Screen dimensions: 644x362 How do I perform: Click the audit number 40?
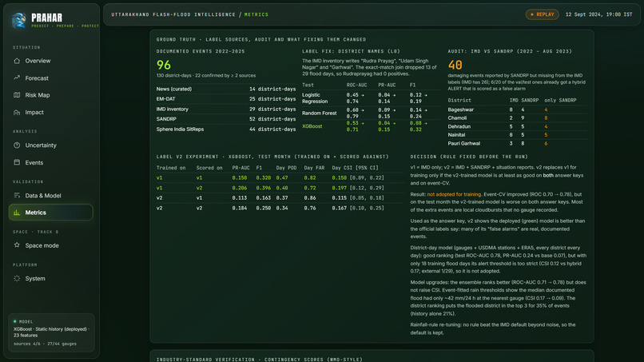pyautogui.click(x=455, y=65)
